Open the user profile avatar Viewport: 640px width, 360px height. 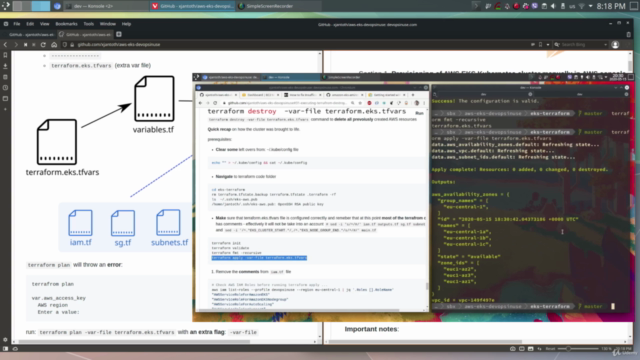click(x=615, y=44)
